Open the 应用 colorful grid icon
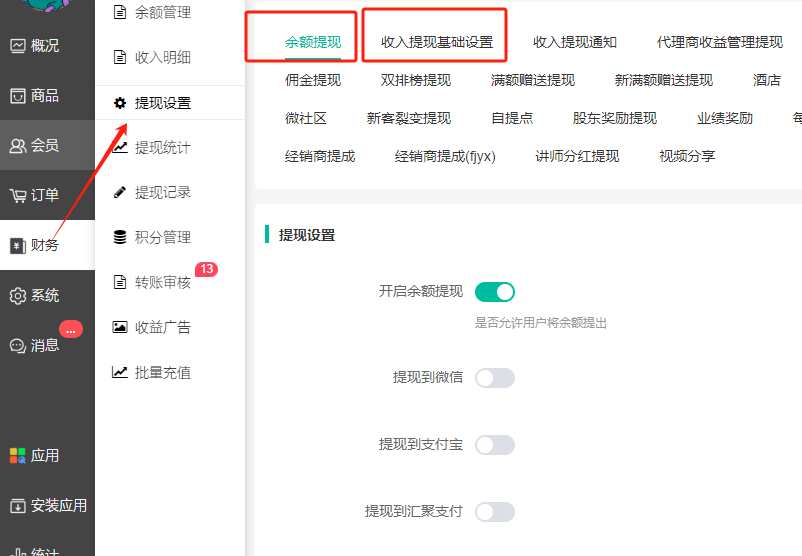This screenshot has height=556, width=802. (x=18, y=456)
